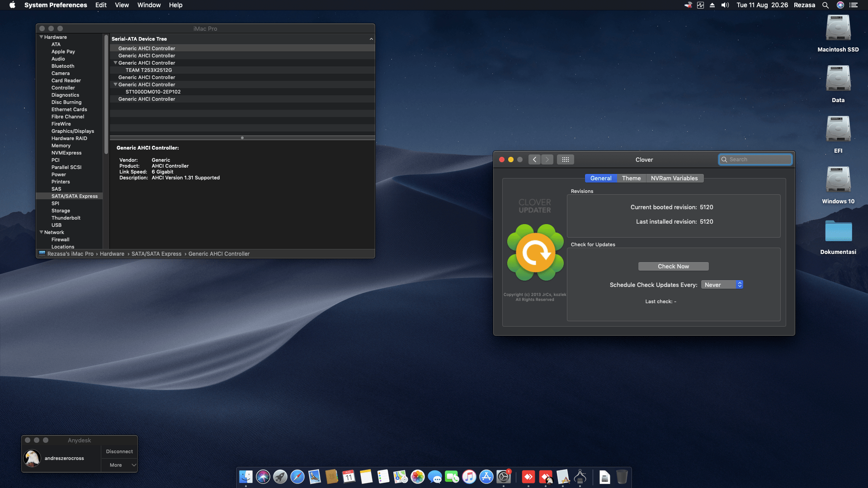Open the Window menu in menu bar
This screenshot has height=488, width=868.
click(x=149, y=5)
